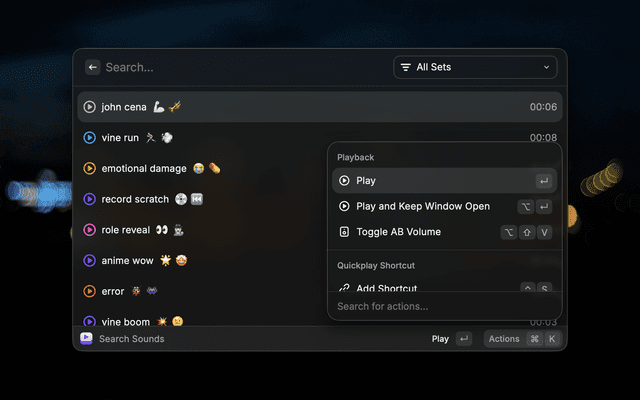Click the play icon beside anime wow
The image size is (640, 400).
(90, 260)
